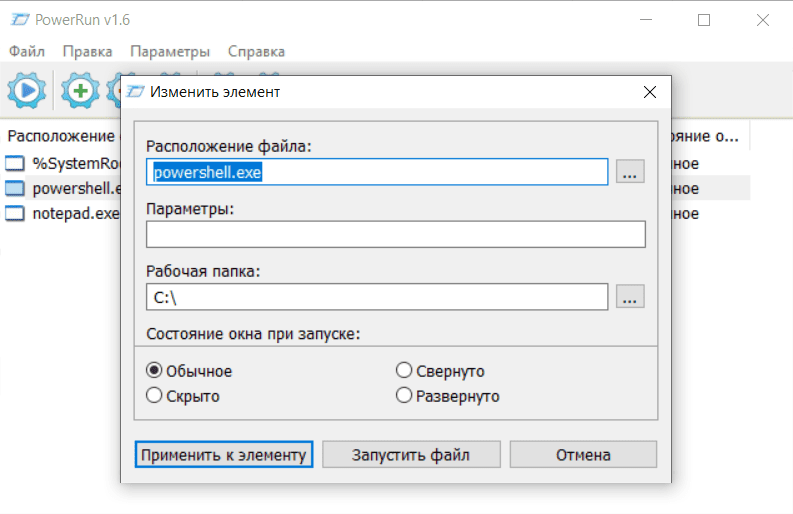The image size is (793, 514).
Task: Click the %SystemRoot entry icon in list
Action: coord(15,164)
